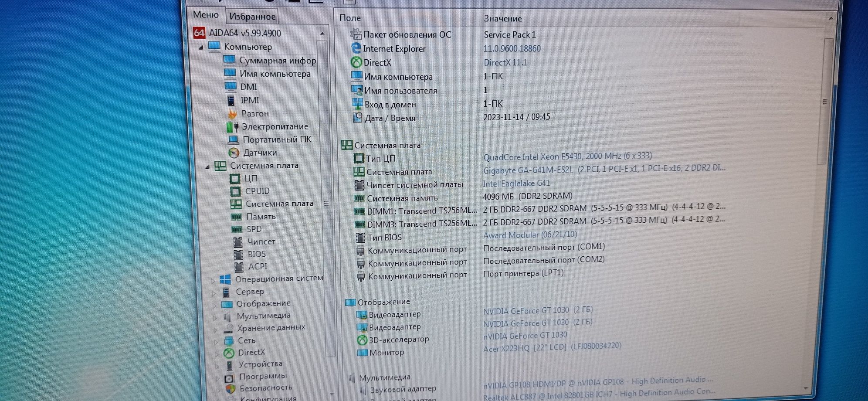Image resolution: width=868 pixels, height=401 pixels.
Task: Click the Монитор icon in list
Action: [363, 353]
